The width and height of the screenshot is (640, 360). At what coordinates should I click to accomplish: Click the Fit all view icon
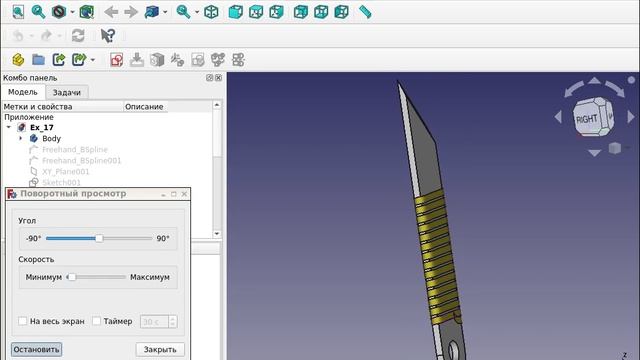click(18, 12)
